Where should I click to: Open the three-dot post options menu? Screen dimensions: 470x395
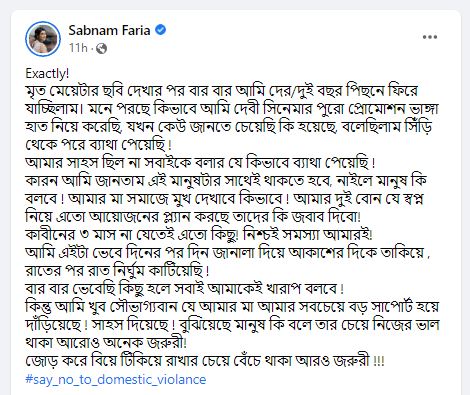[430, 37]
